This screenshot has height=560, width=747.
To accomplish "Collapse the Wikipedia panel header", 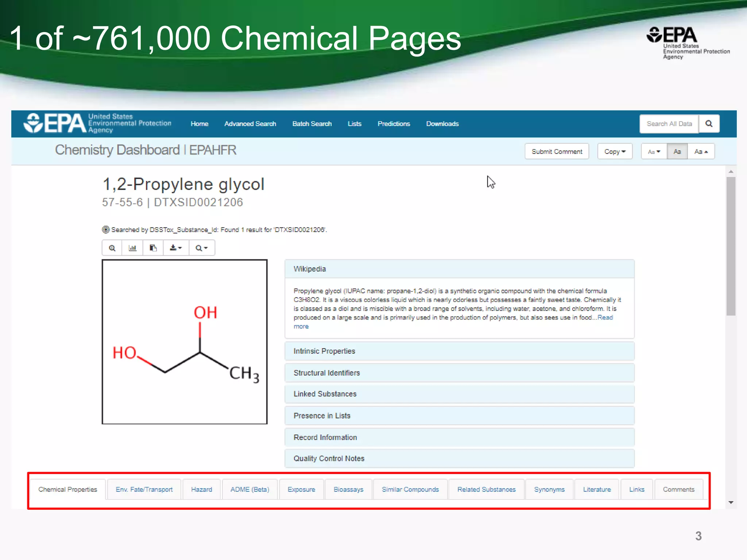I will click(x=460, y=269).
